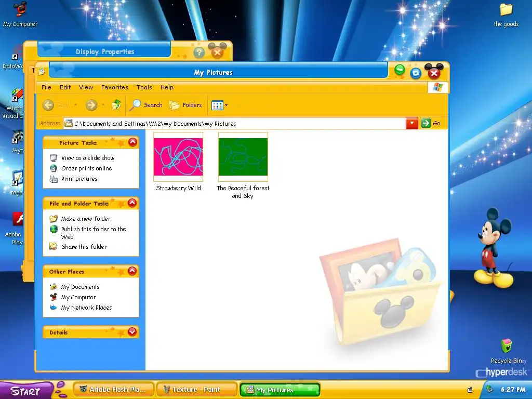The width and height of the screenshot is (532, 399).
Task: Click inside the address path field
Action: [234, 123]
